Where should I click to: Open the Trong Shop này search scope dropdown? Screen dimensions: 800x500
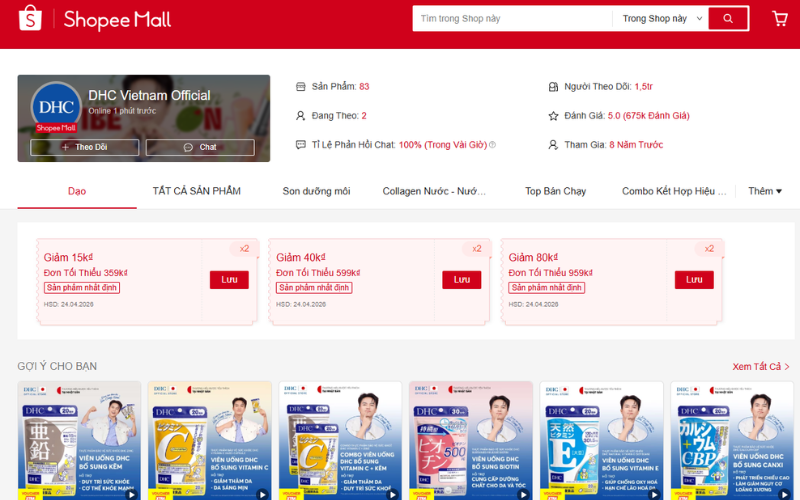tap(661, 18)
